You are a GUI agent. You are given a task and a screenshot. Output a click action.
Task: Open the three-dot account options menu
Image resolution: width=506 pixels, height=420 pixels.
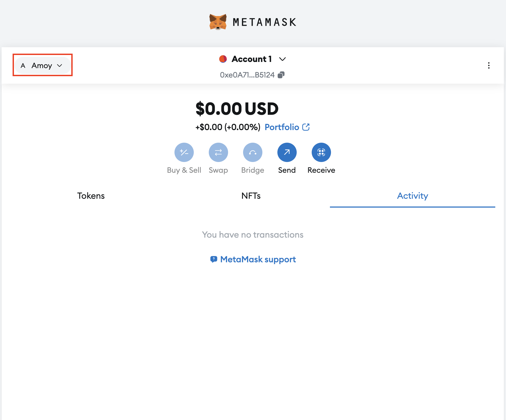489,65
